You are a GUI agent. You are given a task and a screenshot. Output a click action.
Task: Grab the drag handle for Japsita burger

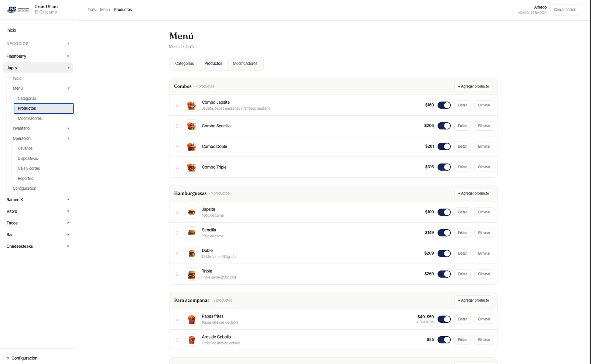(177, 212)
